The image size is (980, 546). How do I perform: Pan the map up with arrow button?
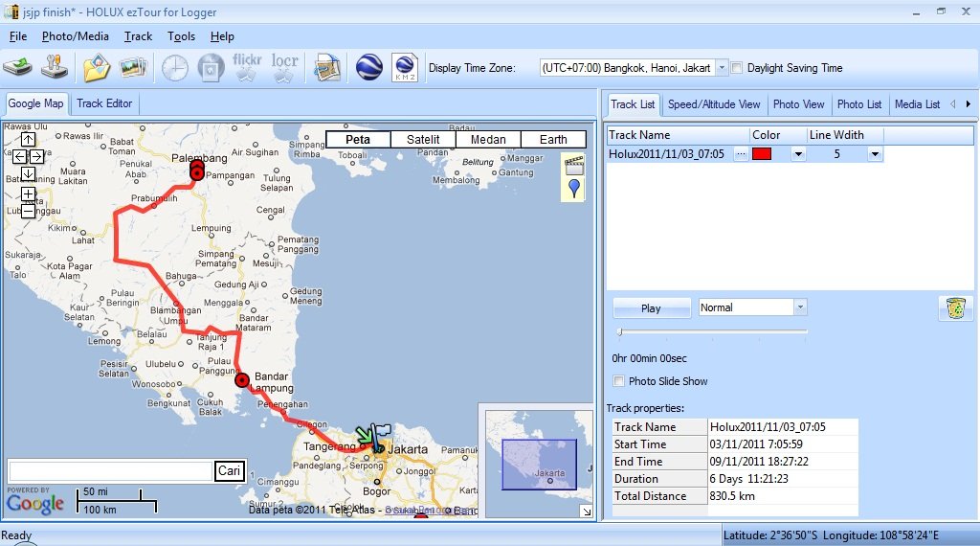coord(28,140)
